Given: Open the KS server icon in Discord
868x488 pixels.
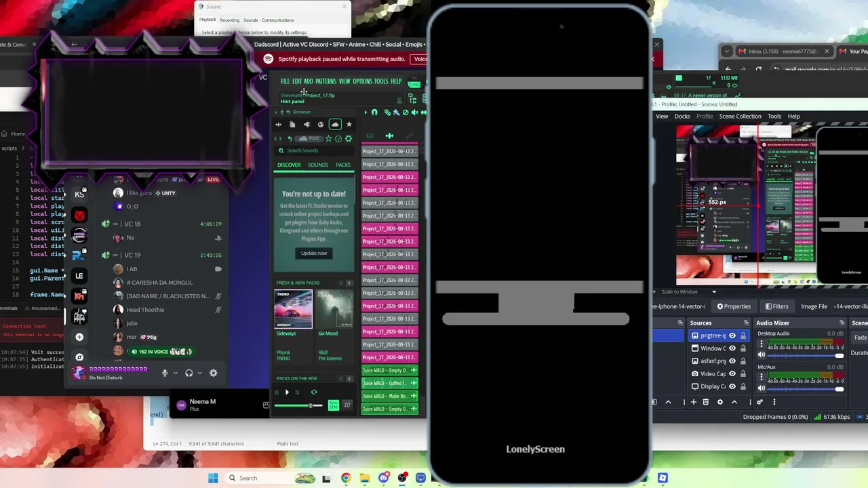Looking at the screenshot, I should coord(79,195).
